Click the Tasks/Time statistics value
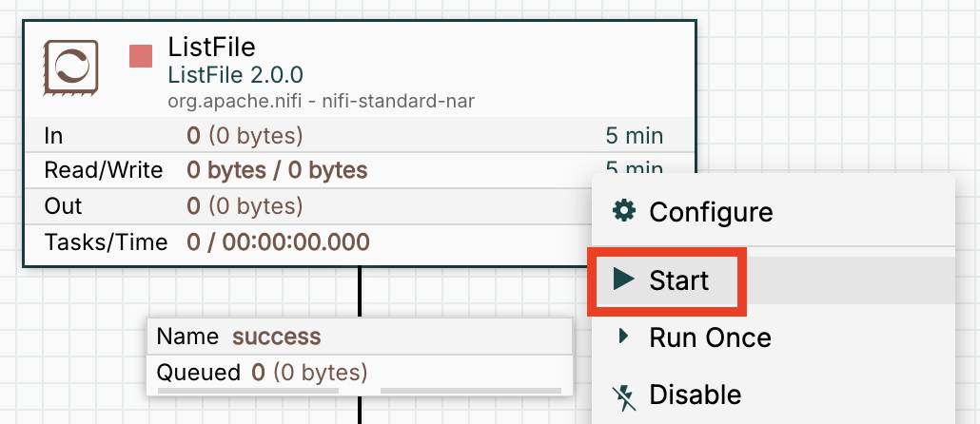Screen dimensions: 980x424 (278, 242)
